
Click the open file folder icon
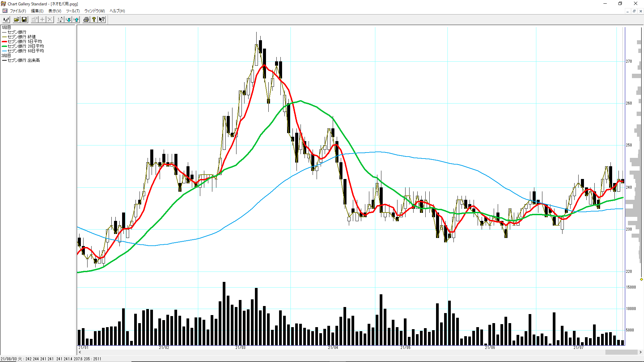click(16, 19)
